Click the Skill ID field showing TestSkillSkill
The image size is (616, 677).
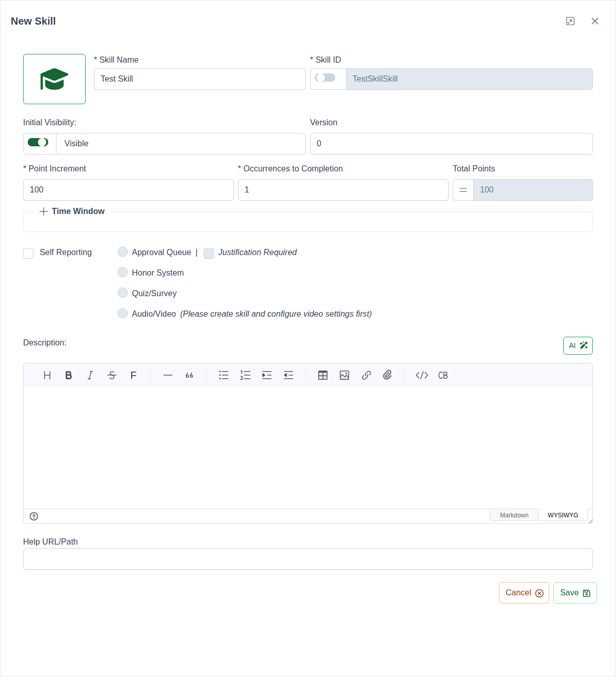469,79
